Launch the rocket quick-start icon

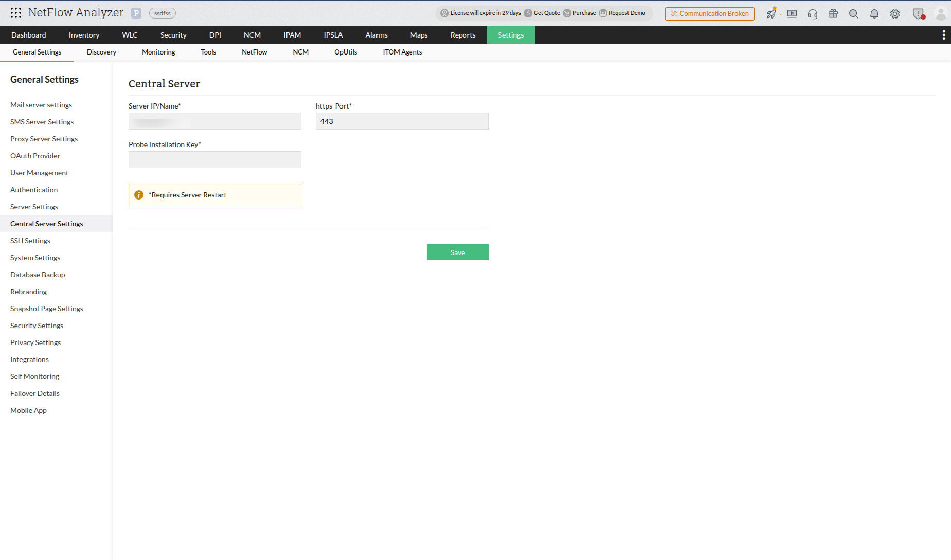coord(771,13)
